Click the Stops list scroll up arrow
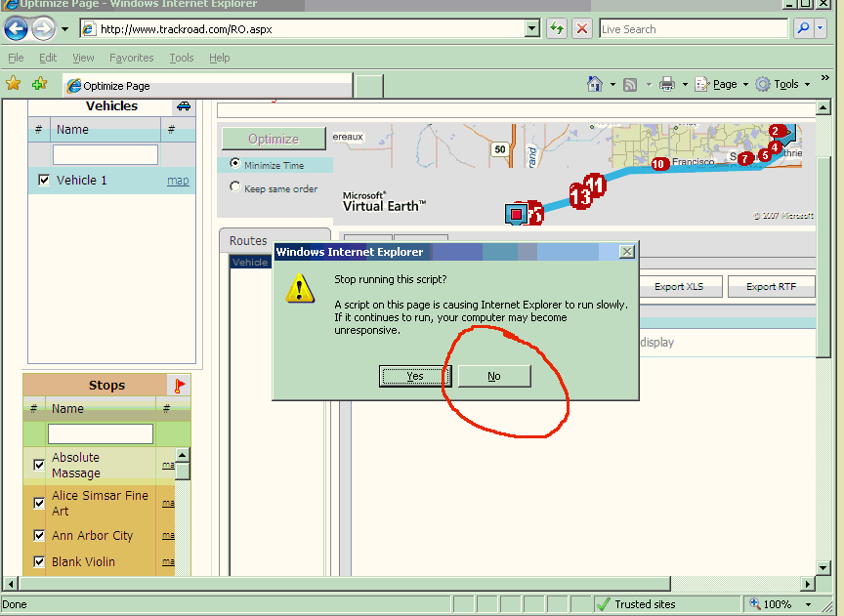The image size is (844, 616). [183, 455]
